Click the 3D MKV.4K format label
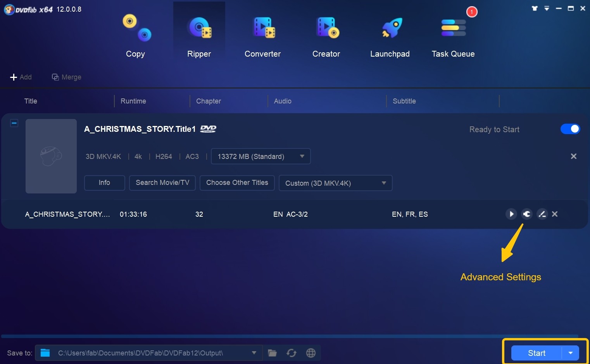Screen dimensions: 590x364 103,157
